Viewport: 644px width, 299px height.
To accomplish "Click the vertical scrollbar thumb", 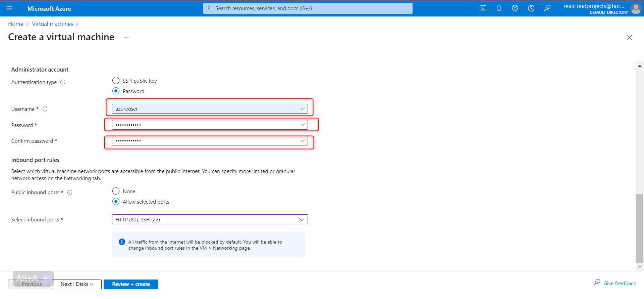I will [x=640, y=228].
